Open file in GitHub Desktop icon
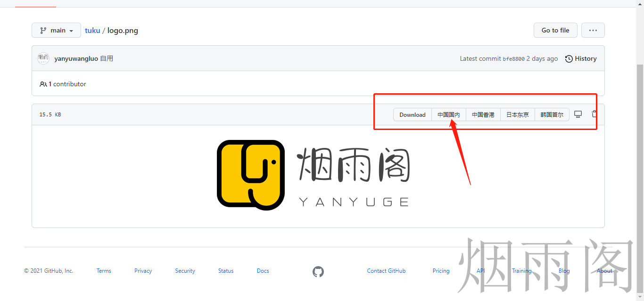Viewport: 644px width, 301px height. pos(578,114)
